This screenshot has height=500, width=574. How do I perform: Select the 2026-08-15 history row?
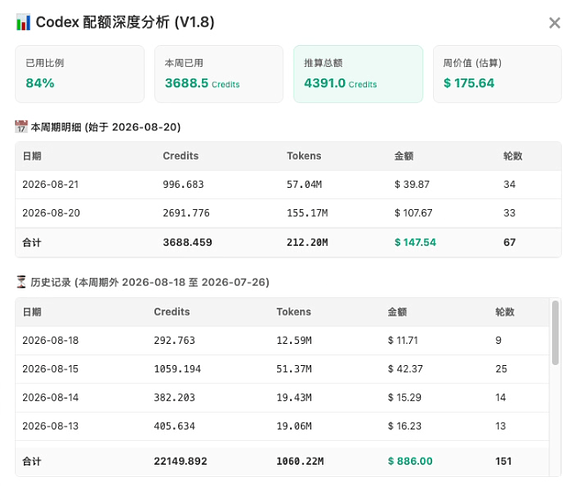pos(282,369)
